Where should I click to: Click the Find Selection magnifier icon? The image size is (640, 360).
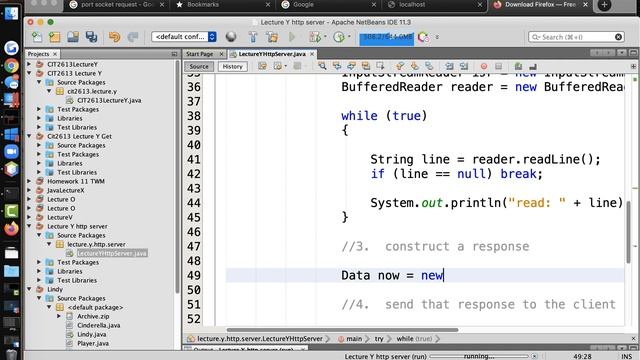pos(322,66)
